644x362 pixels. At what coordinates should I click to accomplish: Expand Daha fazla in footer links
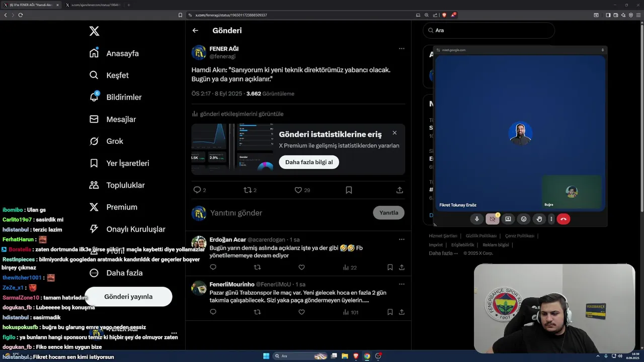[443, 253]
